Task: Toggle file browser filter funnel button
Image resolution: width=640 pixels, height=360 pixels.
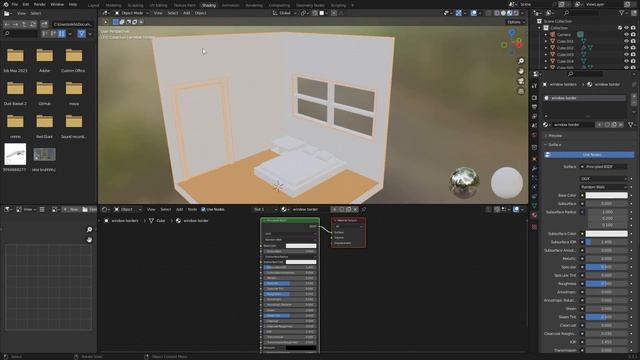Action: (82, 33)
